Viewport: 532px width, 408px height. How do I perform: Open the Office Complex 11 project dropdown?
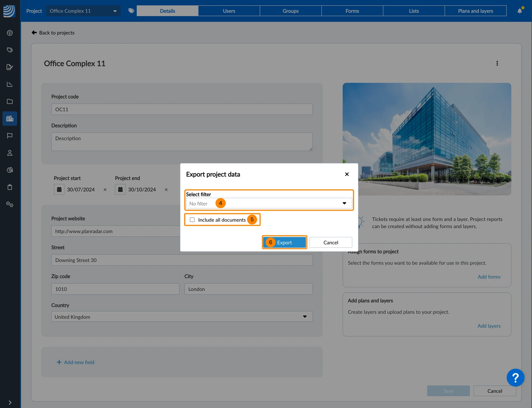pyautogui.click(x=83, y=11)
